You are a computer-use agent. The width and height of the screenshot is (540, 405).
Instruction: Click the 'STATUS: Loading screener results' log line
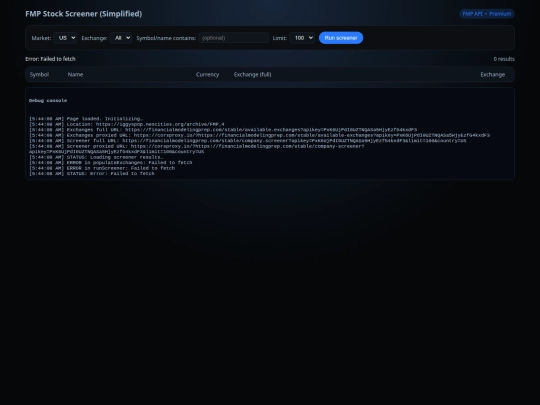(x=96, y=157)
